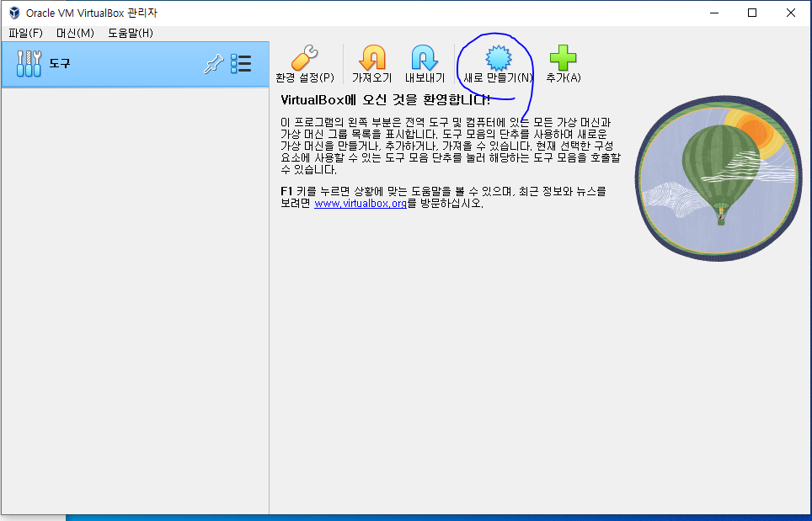Open the 파일(F) menu

pos(25,33)
